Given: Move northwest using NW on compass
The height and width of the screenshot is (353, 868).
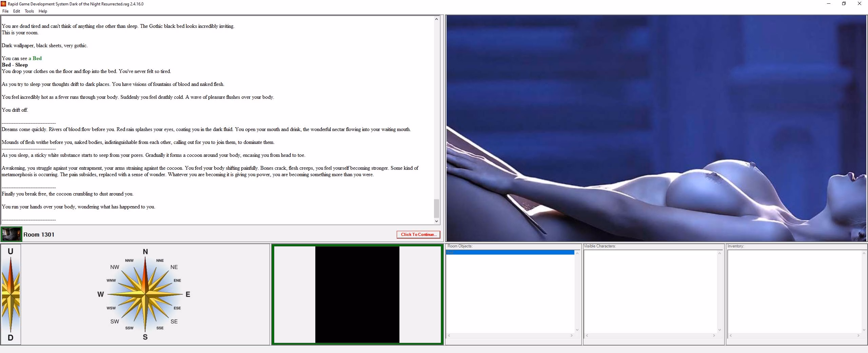Looking at the screenshot, I should tap(115, 267).
